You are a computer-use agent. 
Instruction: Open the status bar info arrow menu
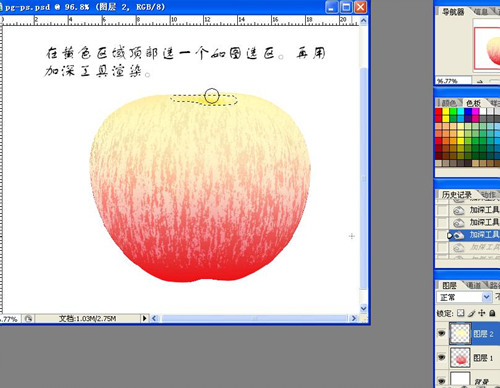(144, 318)
